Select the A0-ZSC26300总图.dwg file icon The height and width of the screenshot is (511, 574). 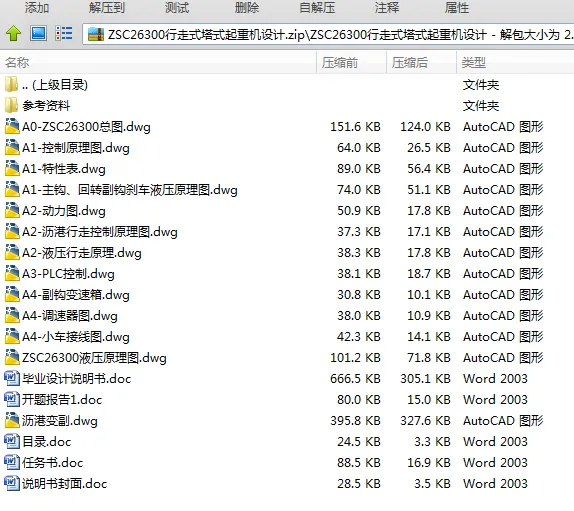[x=12, y=126]
